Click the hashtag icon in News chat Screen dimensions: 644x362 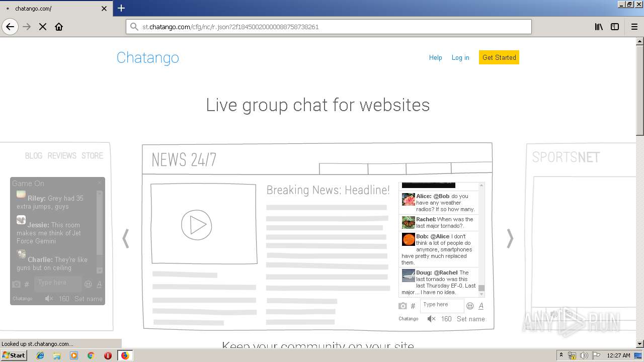[x=413, y=306]
